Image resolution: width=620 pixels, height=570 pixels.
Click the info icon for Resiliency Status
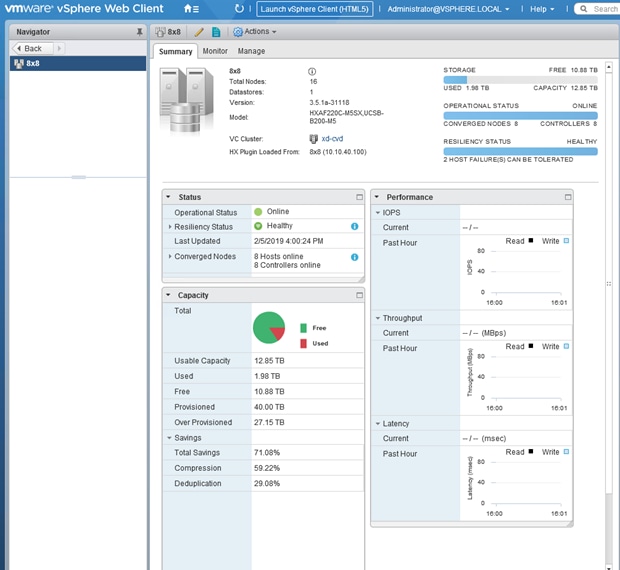[x=354, y=226]
